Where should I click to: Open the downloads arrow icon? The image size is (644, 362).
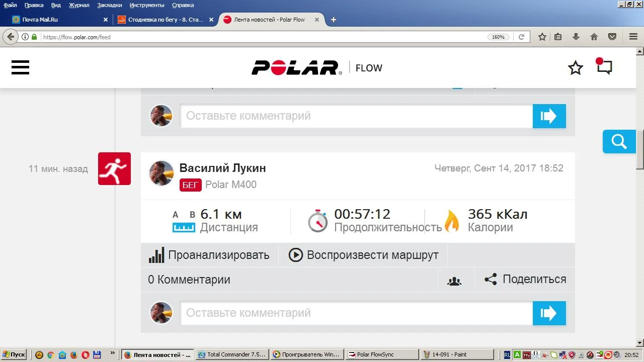coord(576,37)
